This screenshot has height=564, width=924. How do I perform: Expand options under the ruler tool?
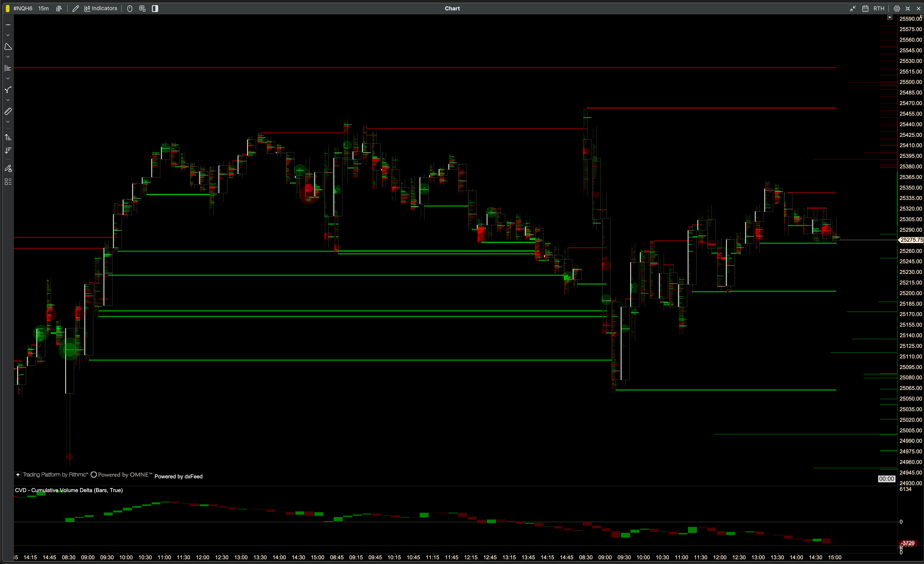8,122
